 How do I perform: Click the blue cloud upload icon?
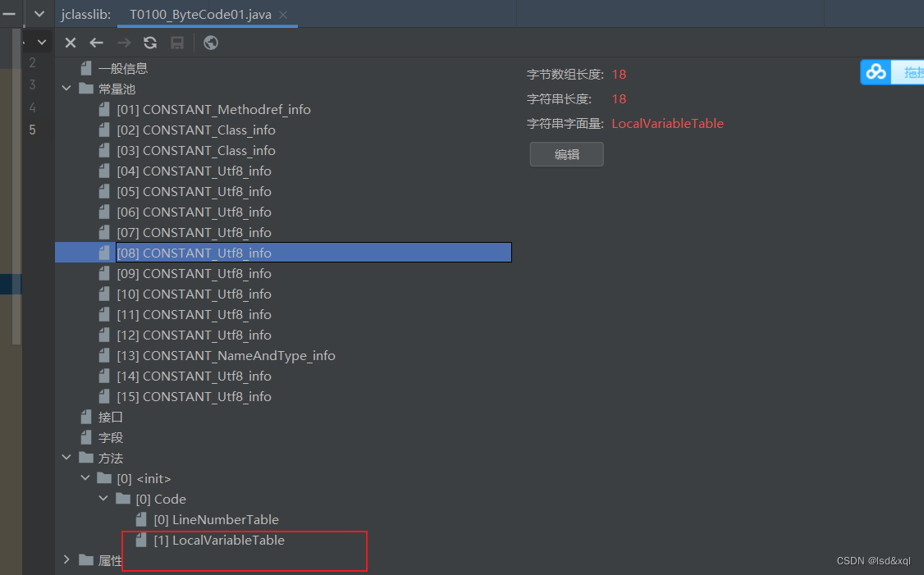pyautogui.click(x=876, y=72)
